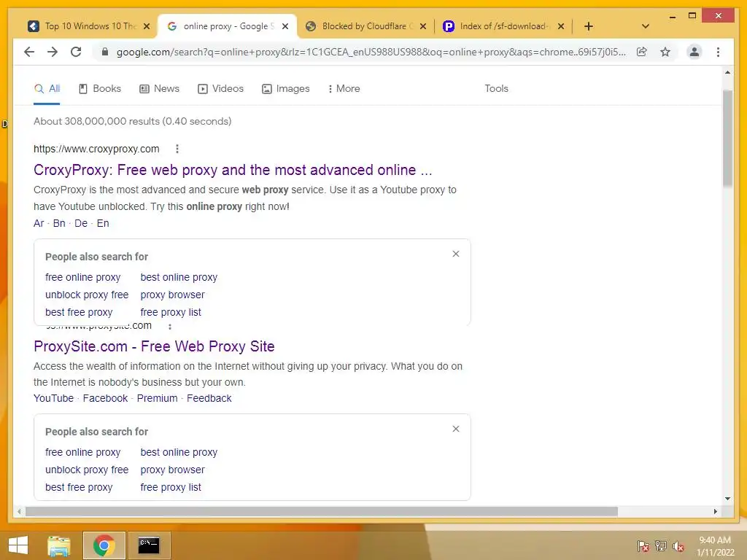Select the All search filter
Image resolution: width=747 pixels, height=560 pixels.
pos(47,88)
